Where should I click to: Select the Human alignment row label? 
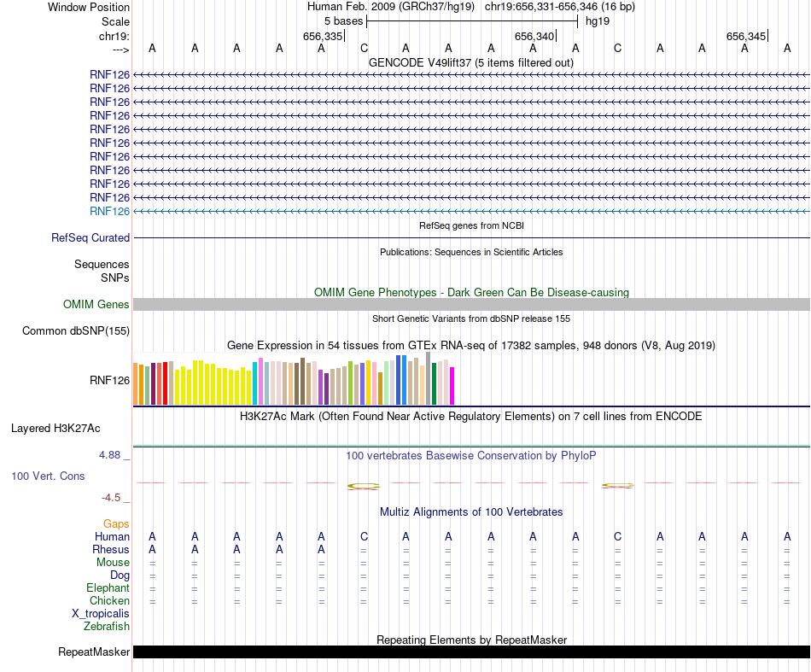coord(112,537)
